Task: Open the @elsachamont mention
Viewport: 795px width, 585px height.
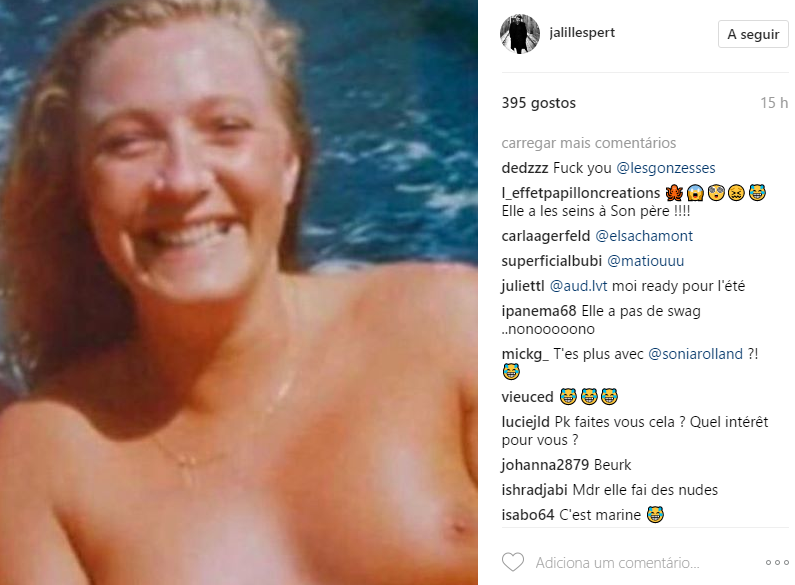Action: [x=644, y=236]
